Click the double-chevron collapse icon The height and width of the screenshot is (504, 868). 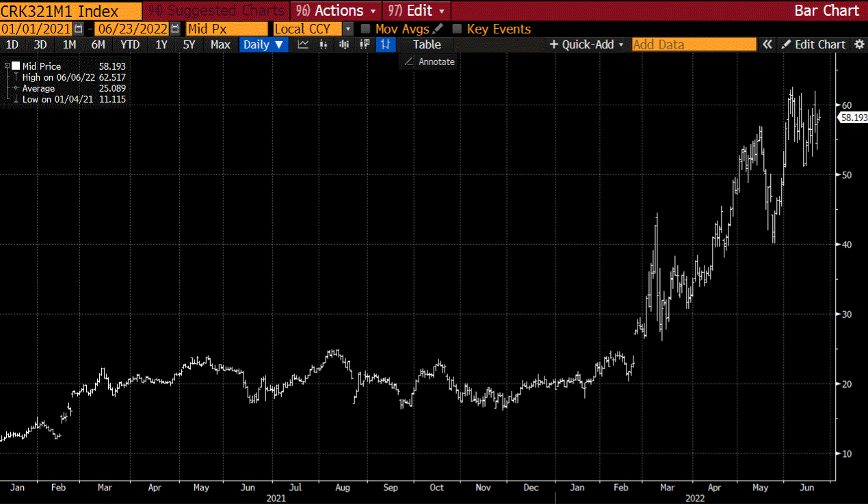click(767, 44)
